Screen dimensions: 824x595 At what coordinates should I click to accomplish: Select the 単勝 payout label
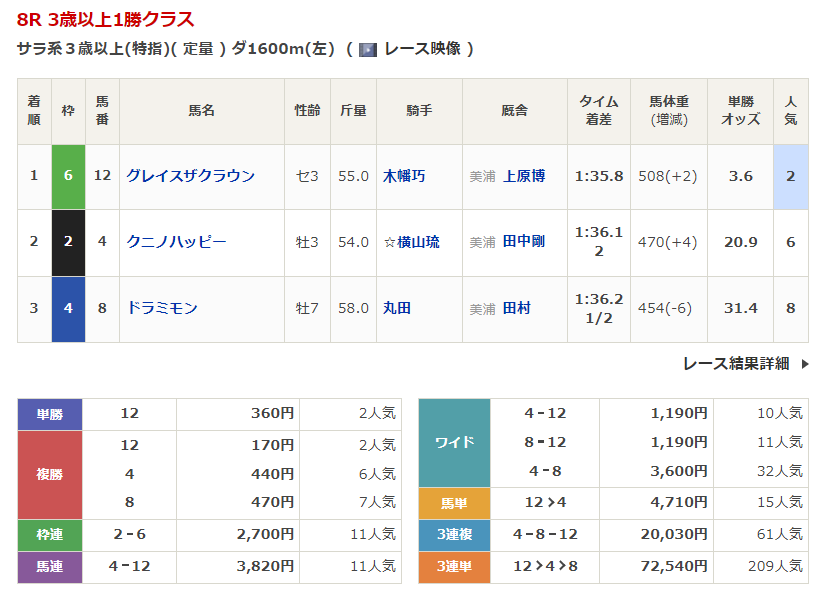tap(50, 414)
